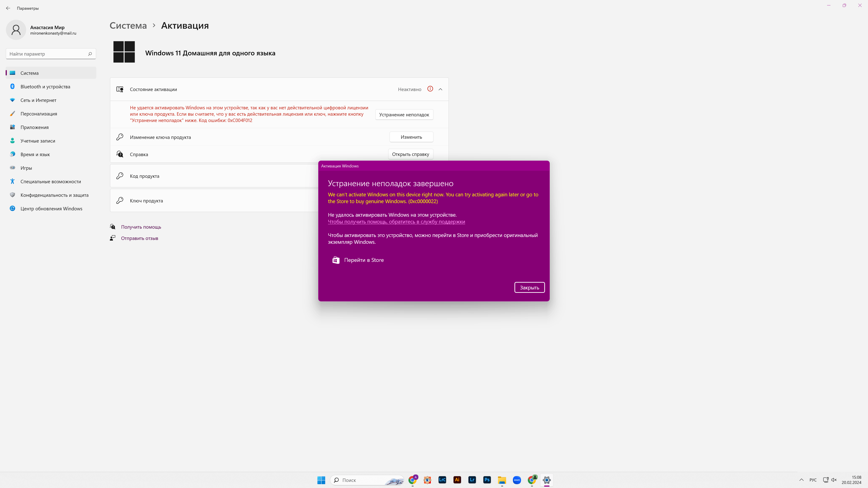This screenshot has width=868, height=488.
Task: Launch Chrome with purple profile badge
Action: [413, 480]
